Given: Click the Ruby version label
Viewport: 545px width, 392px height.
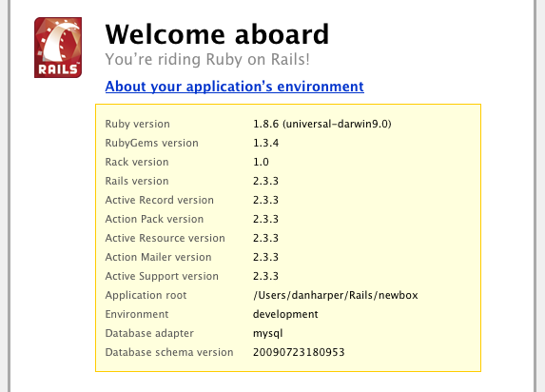Looking at the screenshot, I should (138, 124).
